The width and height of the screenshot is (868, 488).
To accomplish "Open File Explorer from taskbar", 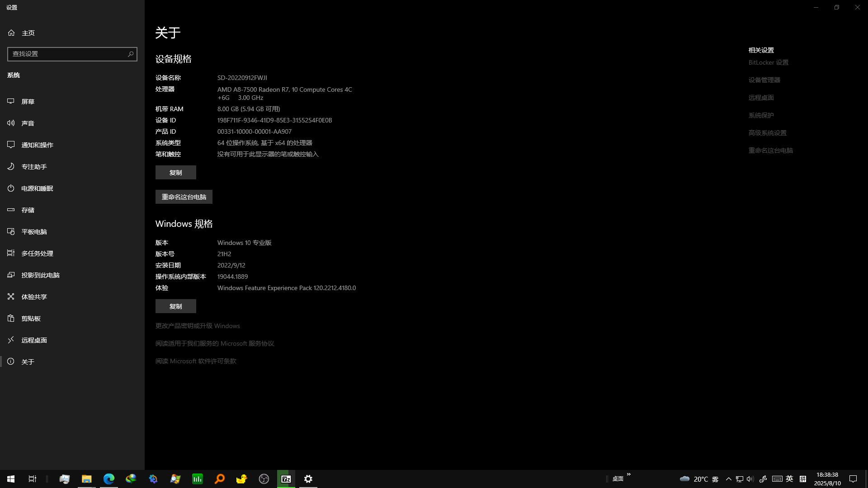I will 87,479.
